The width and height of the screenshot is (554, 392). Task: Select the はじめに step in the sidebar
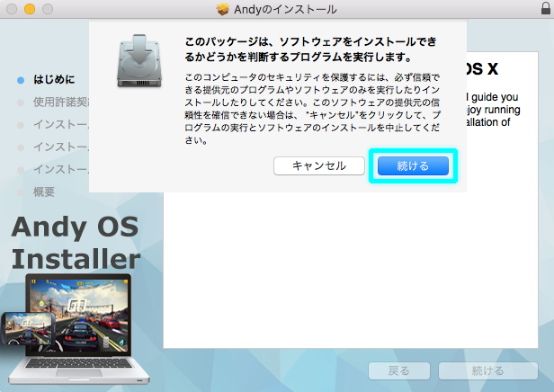54,79
